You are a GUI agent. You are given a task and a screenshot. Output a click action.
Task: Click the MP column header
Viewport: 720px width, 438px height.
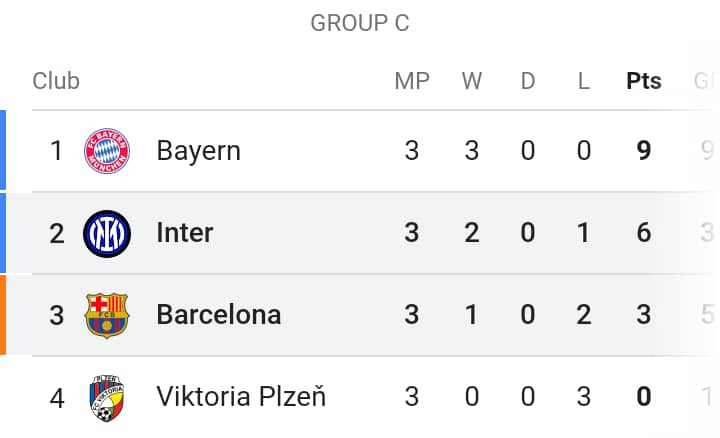coord(412,81)
